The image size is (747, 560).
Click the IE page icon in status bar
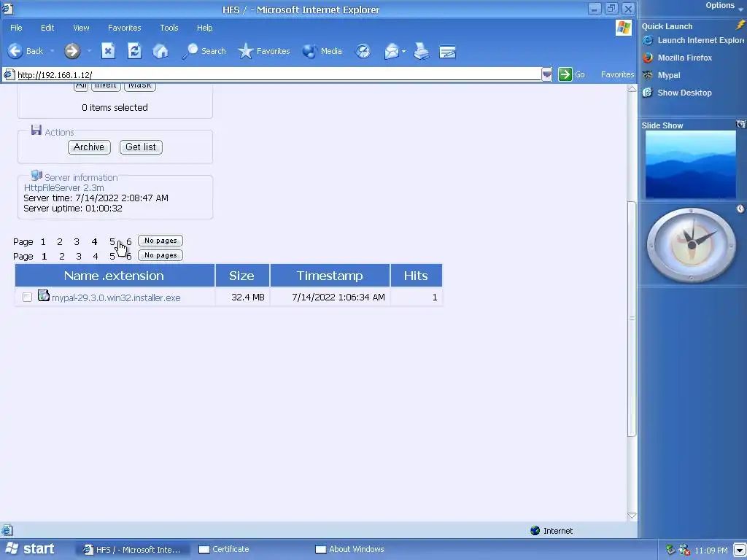point(7,530)
